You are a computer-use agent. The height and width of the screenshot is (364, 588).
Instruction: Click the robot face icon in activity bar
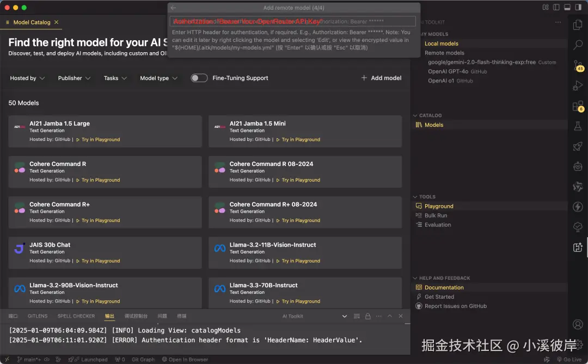(x=578, y=166)
